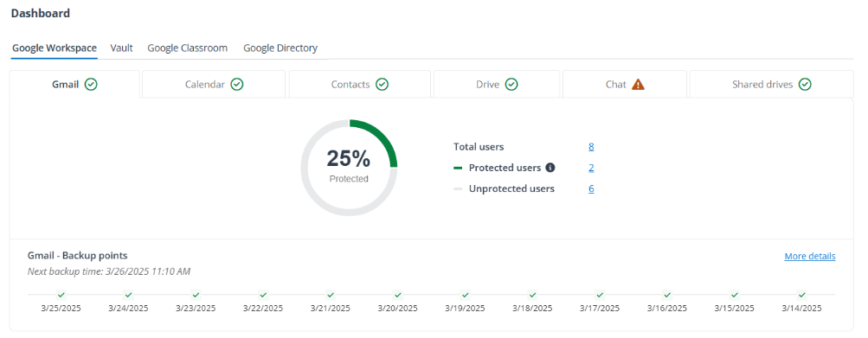Click the 3/17/2025 date label
This screenshot has height=338, width=868.
[x=600, y=308]
